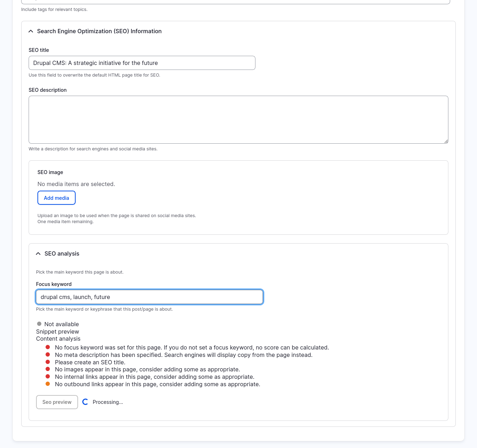
Task: Click the red dot beside SEO title warning
Action: (48, 362)
